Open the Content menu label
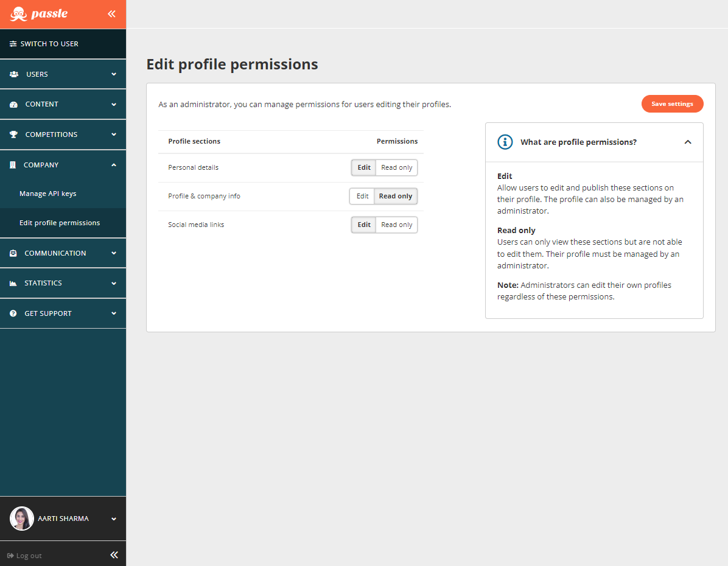This screenshot has width=728, height=566. 42,105
